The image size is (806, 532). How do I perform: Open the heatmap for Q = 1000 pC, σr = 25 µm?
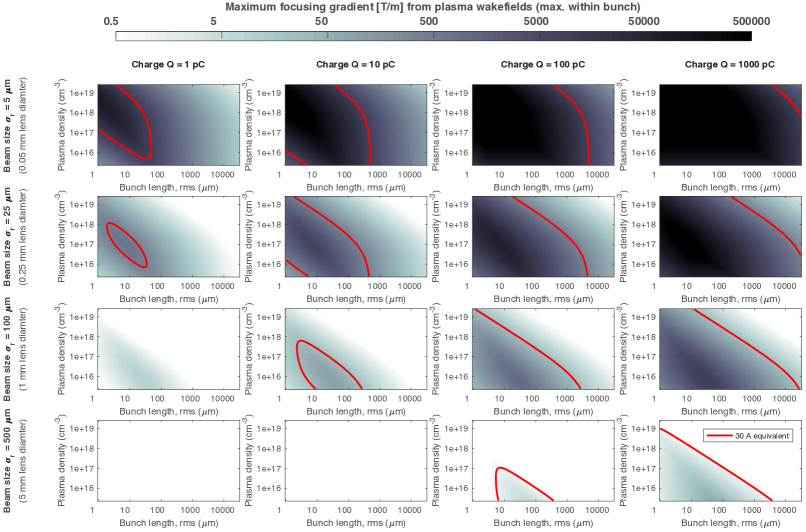pos(730,236)
